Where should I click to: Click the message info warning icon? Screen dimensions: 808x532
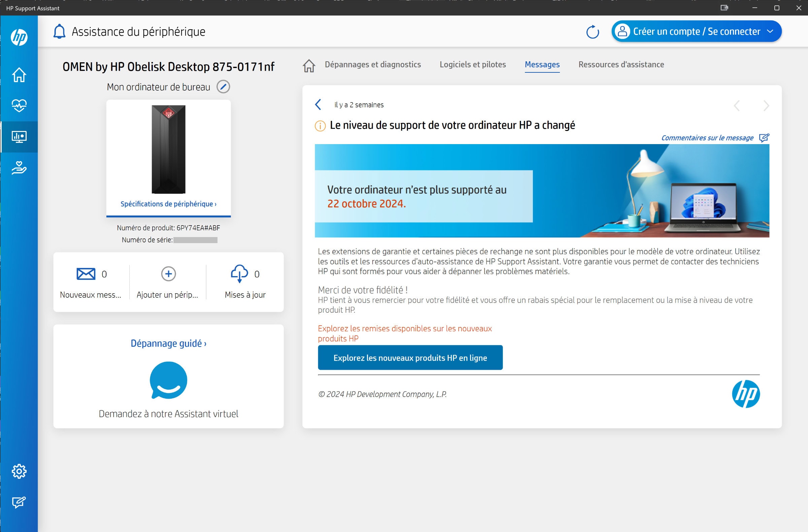coord(320,126)
